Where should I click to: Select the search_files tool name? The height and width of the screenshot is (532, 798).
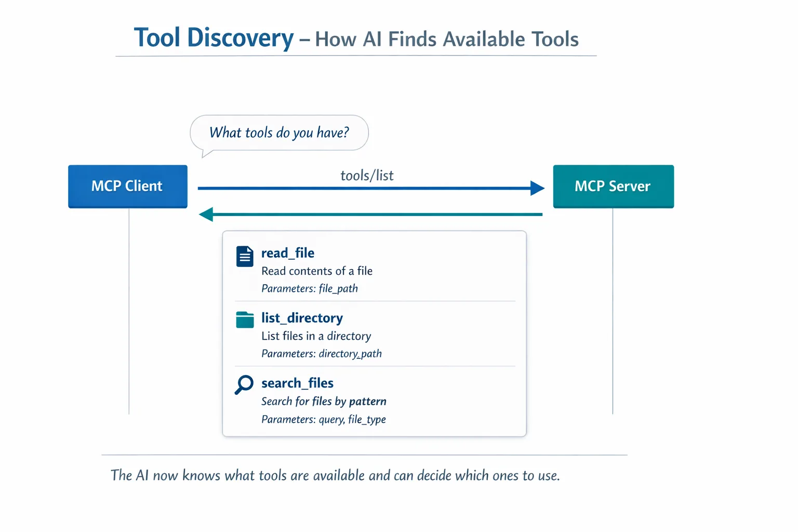pos(297,383)
